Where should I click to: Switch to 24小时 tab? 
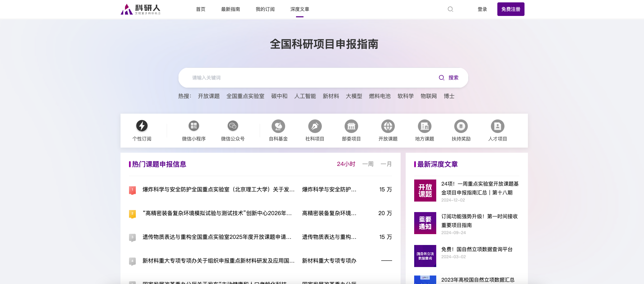(346, 164)
